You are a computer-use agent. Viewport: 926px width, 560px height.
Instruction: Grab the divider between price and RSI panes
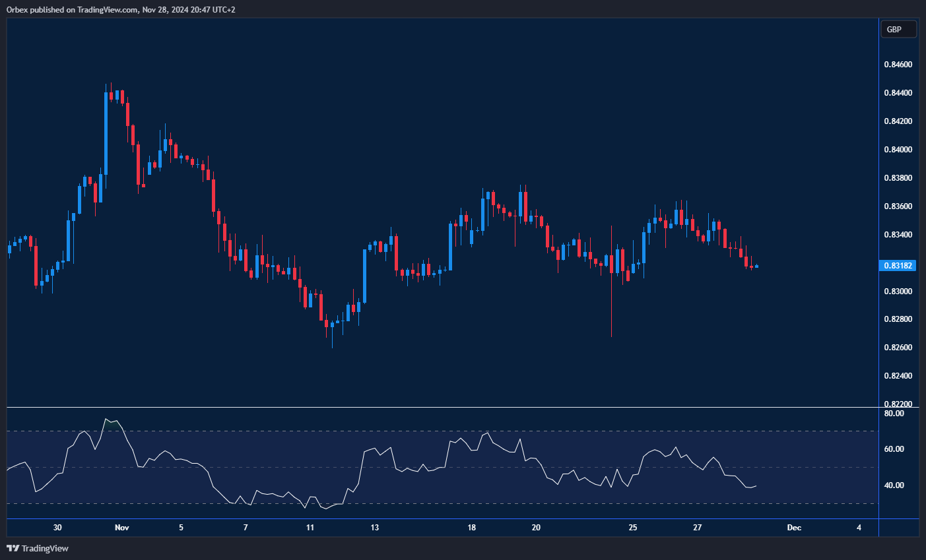442,408
